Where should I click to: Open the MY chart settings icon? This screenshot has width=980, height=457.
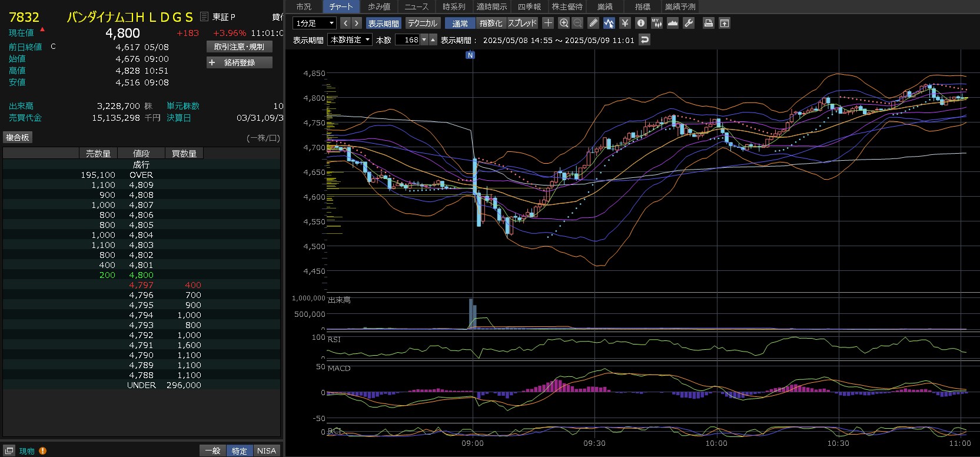(x=657, y=23)
